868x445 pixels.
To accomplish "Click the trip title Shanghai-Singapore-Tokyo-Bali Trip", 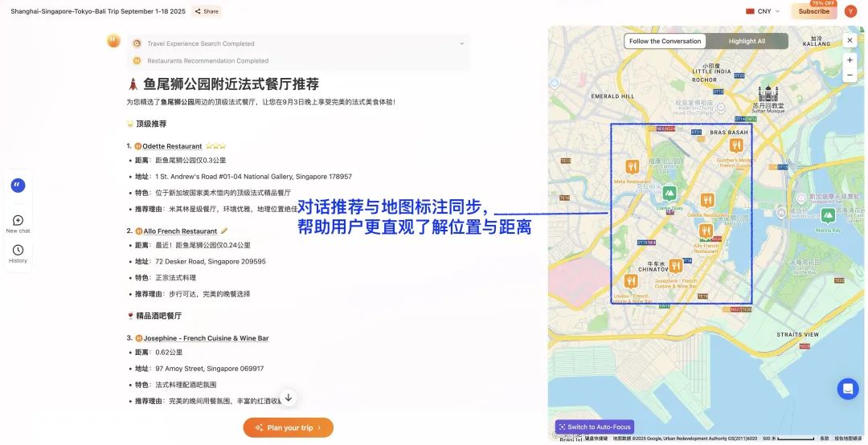I will pyautogui.click(x=98, y=11).
